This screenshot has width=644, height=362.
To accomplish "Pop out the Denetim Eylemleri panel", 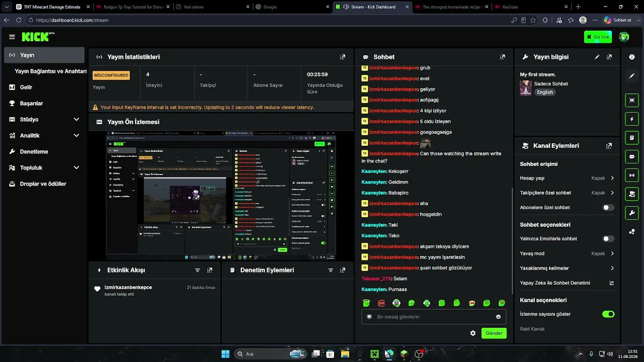I will click(343, 270).
